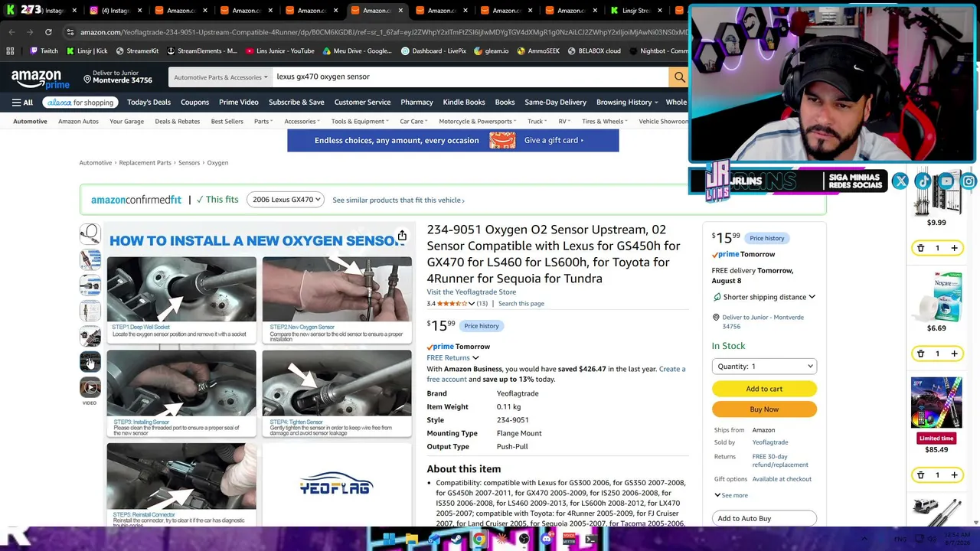Open the $6.69 Nexcare tape product image
The height and width of the screenshot is (551, 980).
point(936,297)
